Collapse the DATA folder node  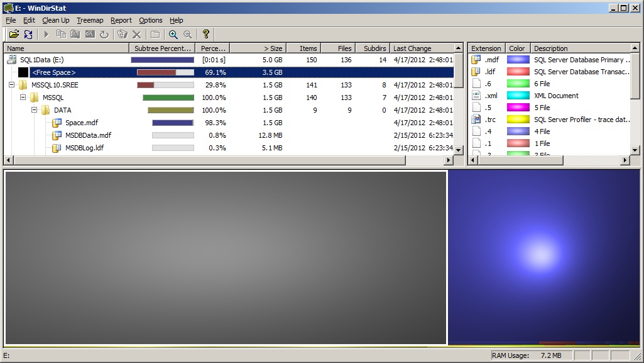(x=35, y=110)
